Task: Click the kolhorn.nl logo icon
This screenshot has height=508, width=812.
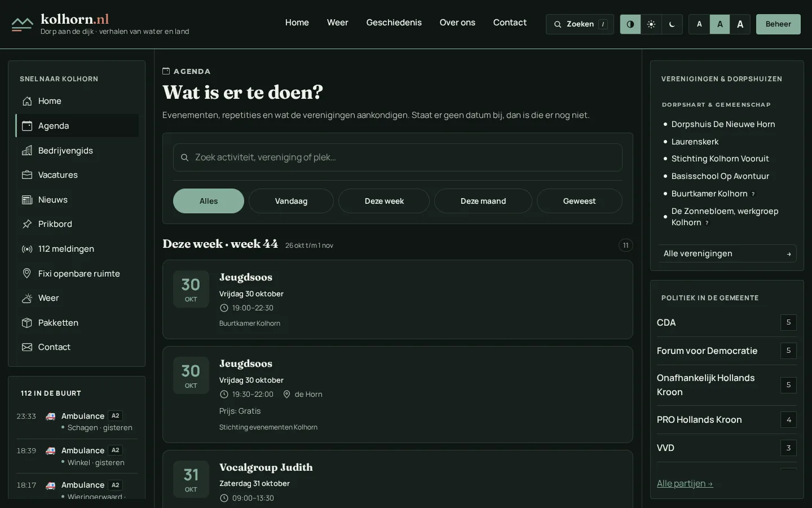Action: 22,24
